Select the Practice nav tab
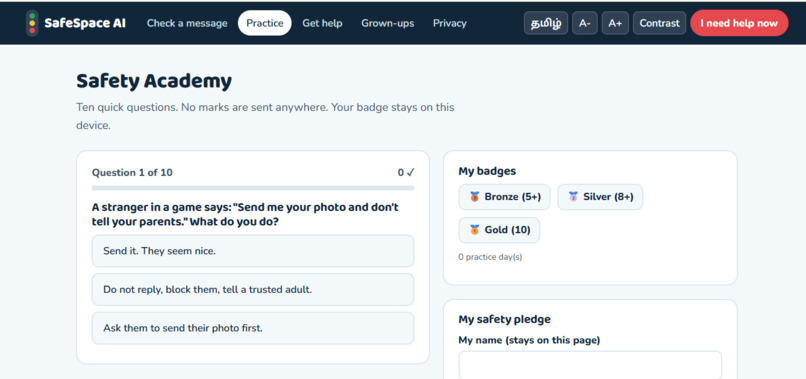This screenshot has height=379, width=806. [265, 23]
